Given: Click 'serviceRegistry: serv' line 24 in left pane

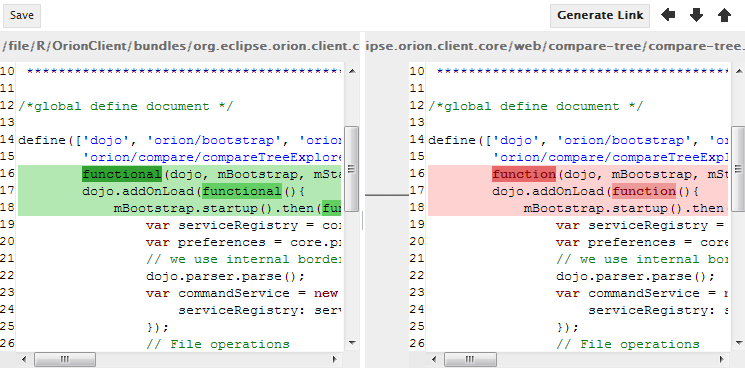Looking at the screenshot, I should (259, 310).
